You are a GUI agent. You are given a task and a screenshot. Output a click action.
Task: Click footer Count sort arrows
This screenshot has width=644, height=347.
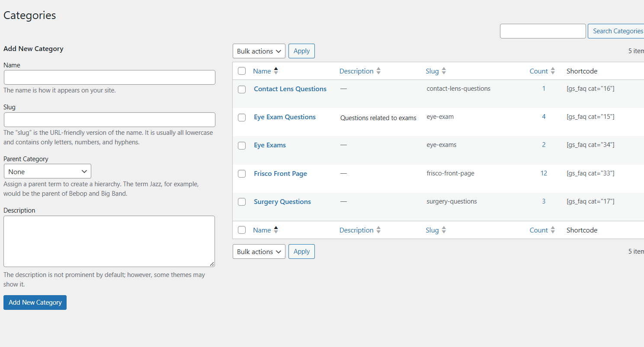pyautogui.click(x=553, y=230)
